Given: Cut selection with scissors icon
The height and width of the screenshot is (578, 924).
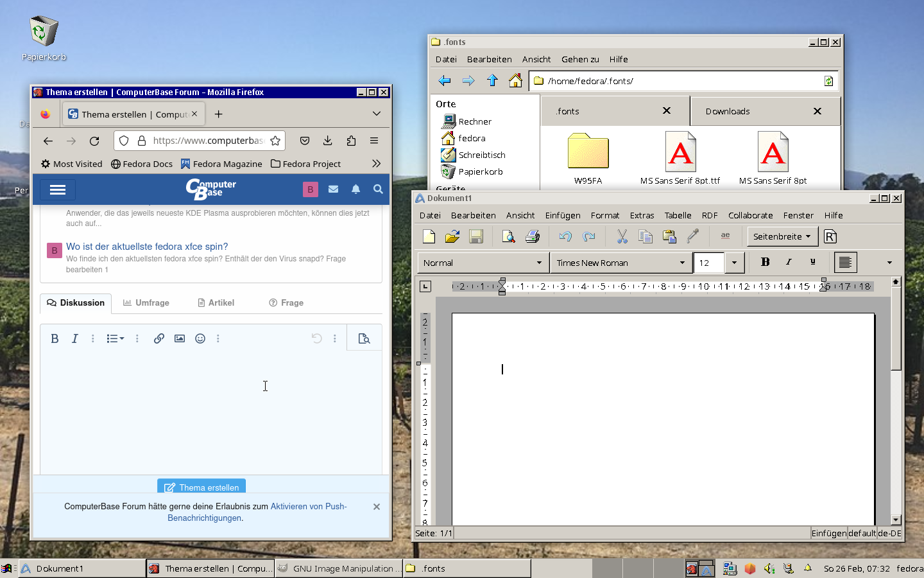Looking at the screenshot, I should click(x=622, y=236).
